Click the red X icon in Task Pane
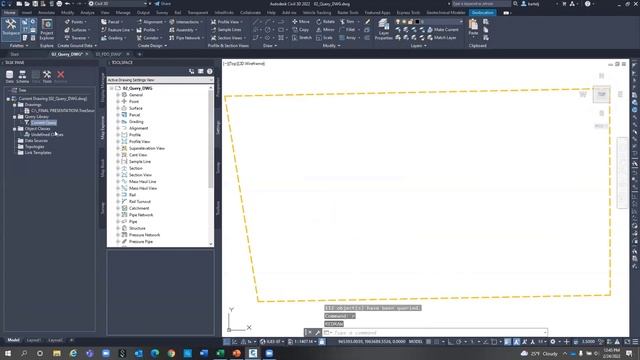The width and height of the screenshot is (640, 360). click(60, 75)
